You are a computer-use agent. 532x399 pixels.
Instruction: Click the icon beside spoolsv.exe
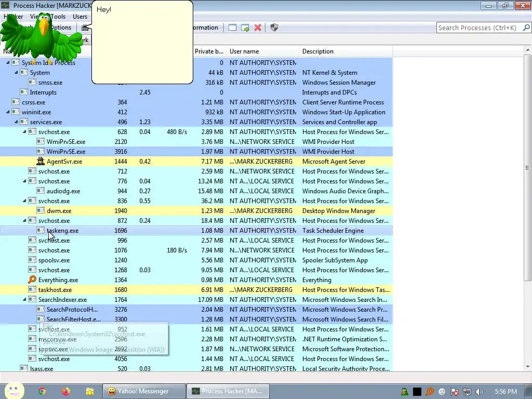pos(32,260)
